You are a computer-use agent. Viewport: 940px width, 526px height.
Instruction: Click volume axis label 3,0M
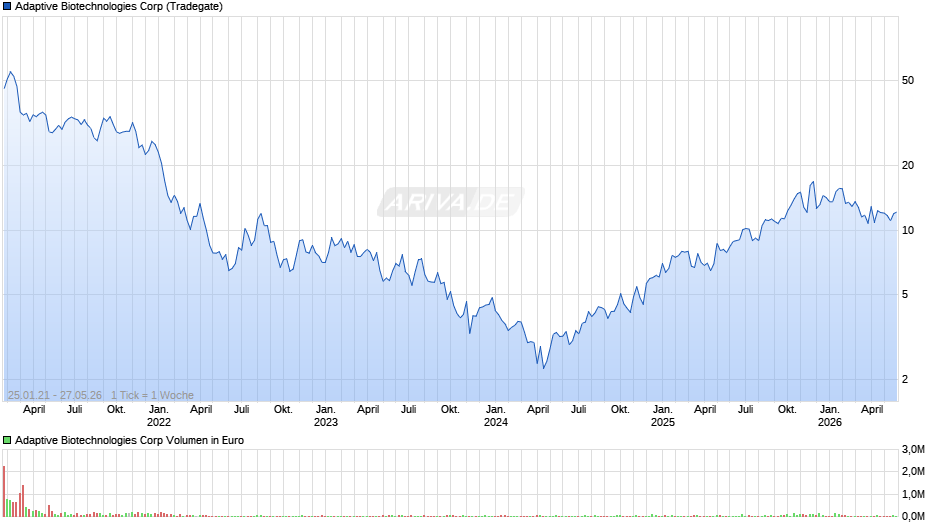pos(913,449)
